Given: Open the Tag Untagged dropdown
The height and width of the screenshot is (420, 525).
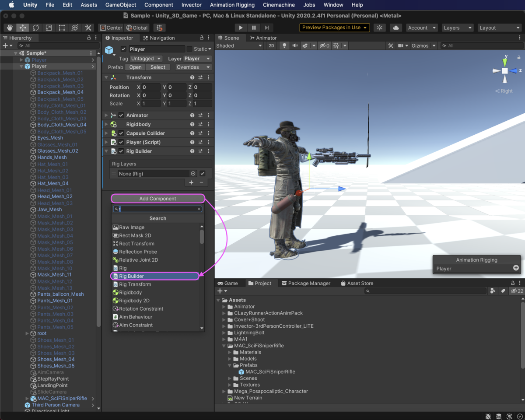Looking at the screenshot, I should (x=147, y=59).
